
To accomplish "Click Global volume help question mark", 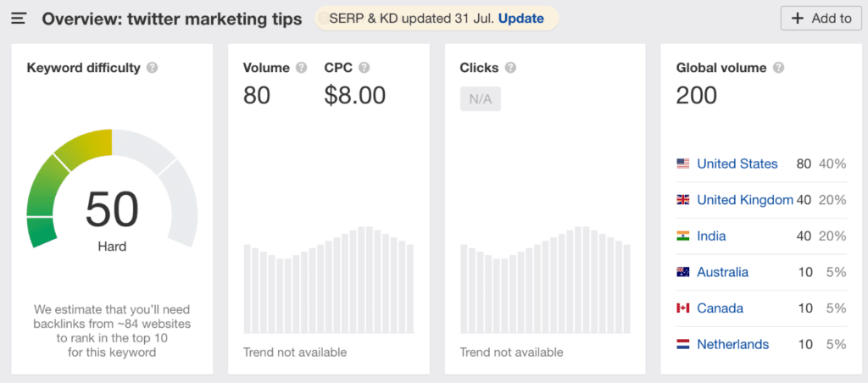I will click(778, 68).
